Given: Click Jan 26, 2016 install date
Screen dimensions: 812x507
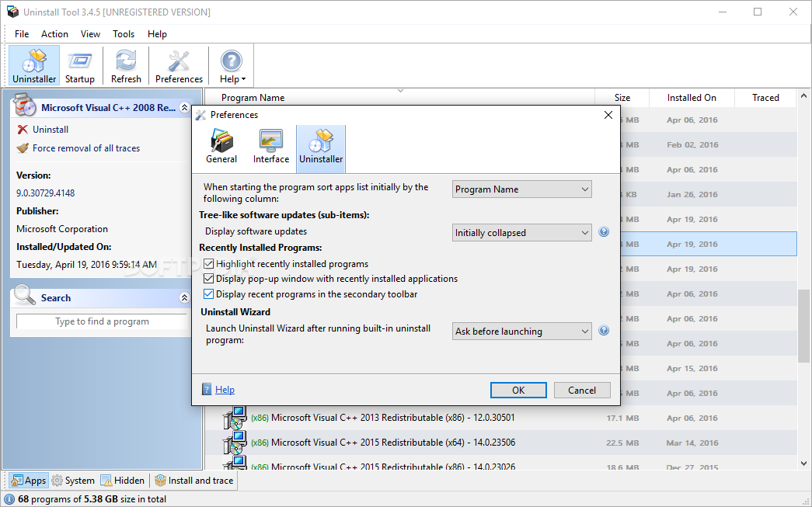Looking at the screenshot, I should tap(692, 195).
